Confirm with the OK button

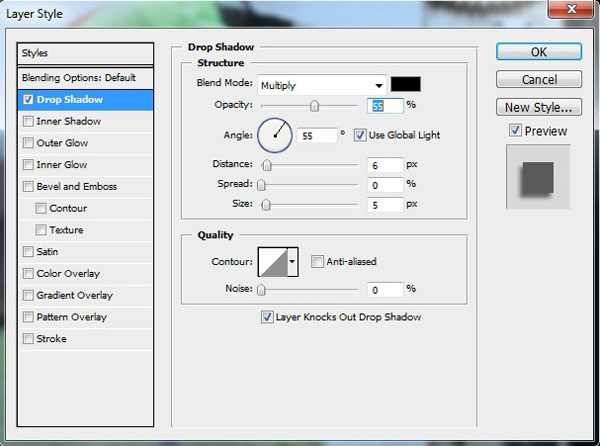coord(539,52)
